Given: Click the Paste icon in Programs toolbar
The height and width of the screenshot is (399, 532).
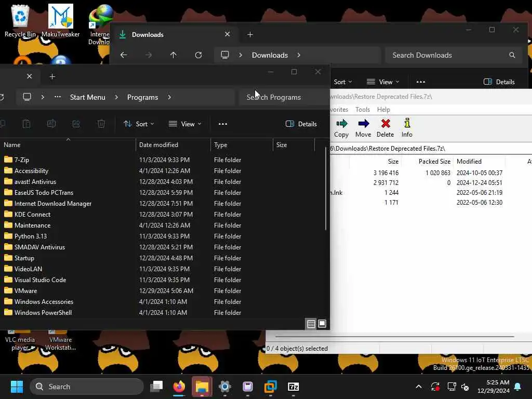Looking at the screenshot, I should click(26, 124).
